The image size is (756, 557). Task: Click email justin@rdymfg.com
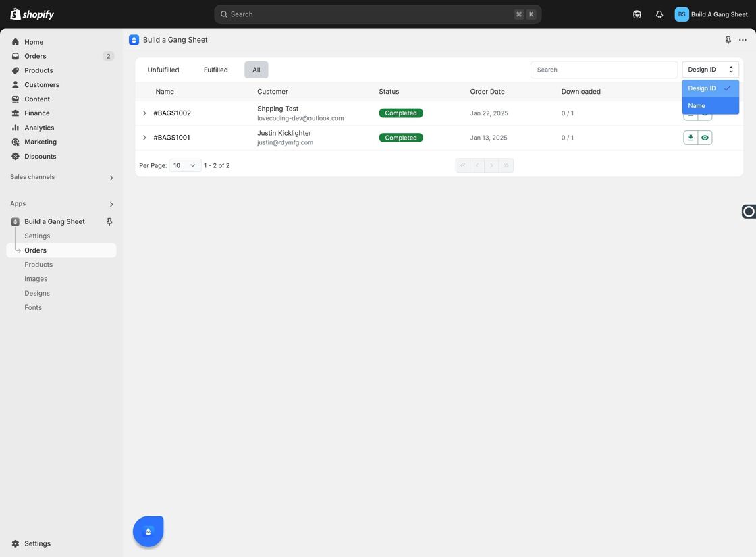(285, 142)
